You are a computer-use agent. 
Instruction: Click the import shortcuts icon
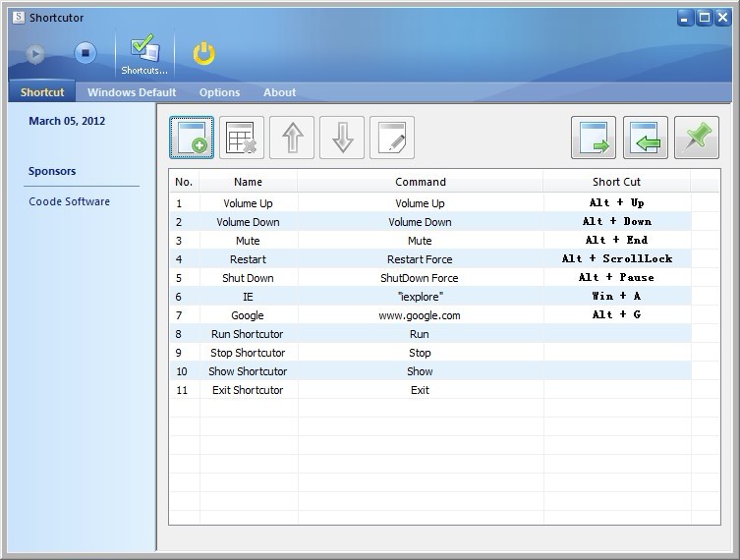click(645, 138)
